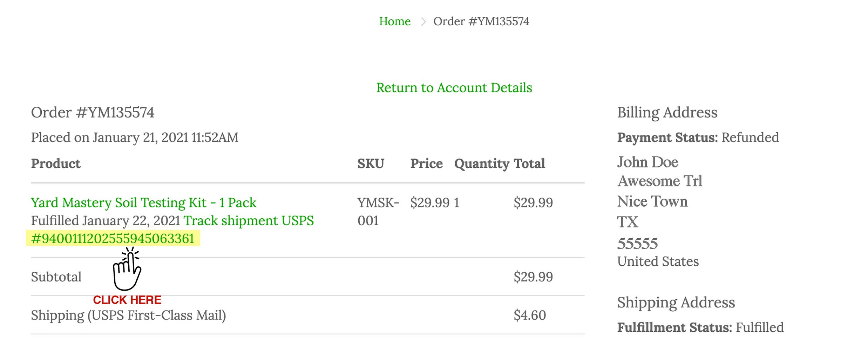Click the Product column header
Viewport: 868px width, 345px height.
56,164
